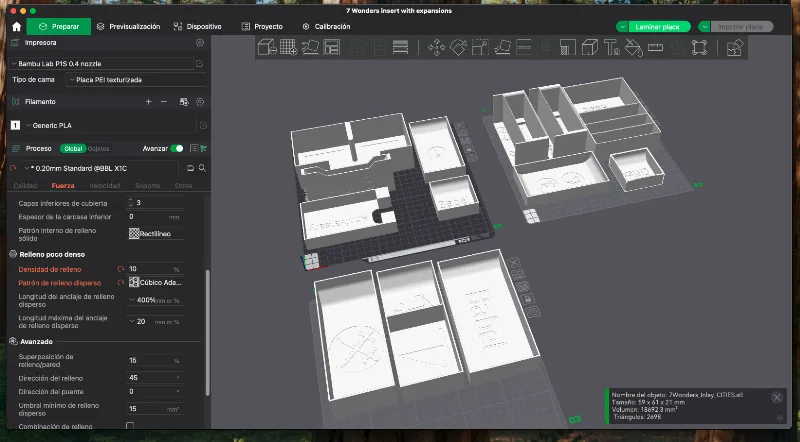Select the Rotate tool in toolbar
This screenshot has height=442, width=800.
tap(458, 48)
